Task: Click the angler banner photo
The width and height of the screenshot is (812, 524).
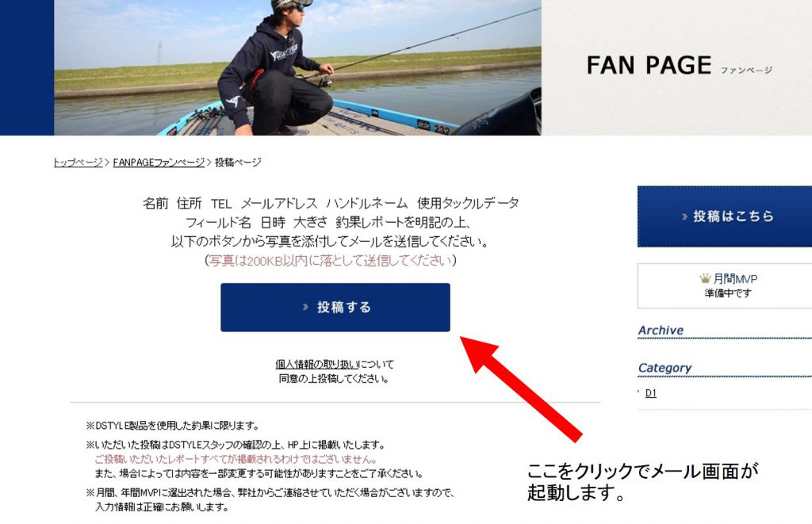Action: tap(298, 67)
